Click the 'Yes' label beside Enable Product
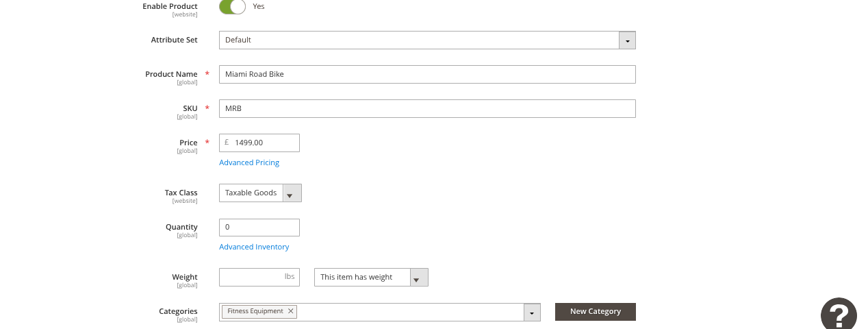Image resolution: width=868 pixels, height=329 pixels. (259, 6)
